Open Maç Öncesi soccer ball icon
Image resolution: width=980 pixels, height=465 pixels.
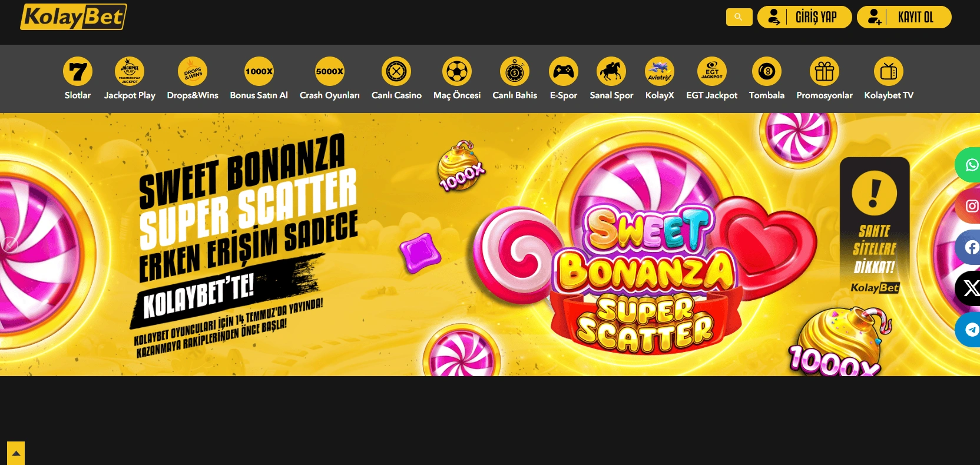457,71
